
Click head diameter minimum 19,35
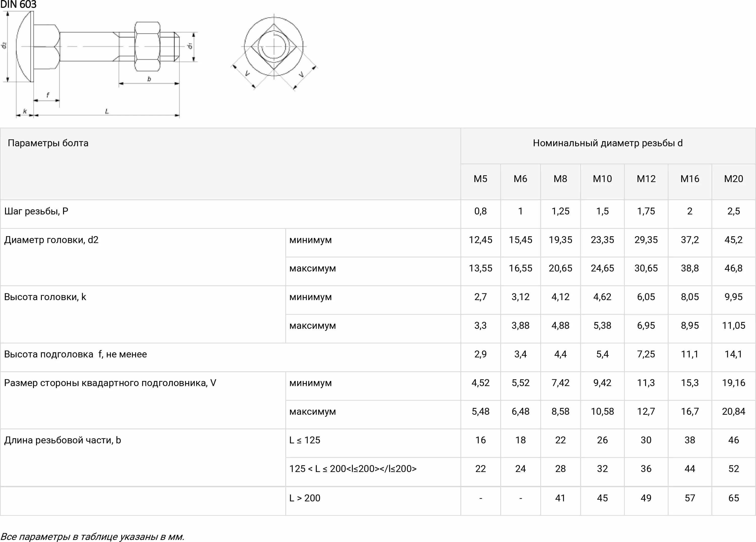tap(560, 240)
